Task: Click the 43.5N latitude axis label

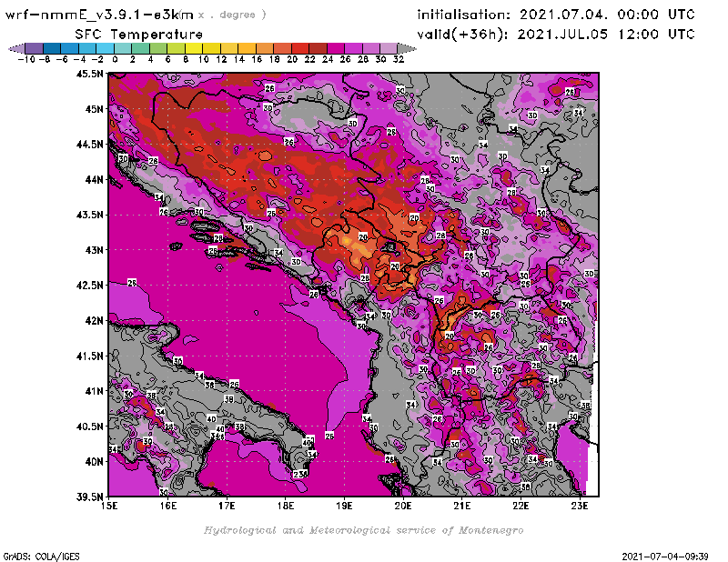Action: [x=89, y=215]
